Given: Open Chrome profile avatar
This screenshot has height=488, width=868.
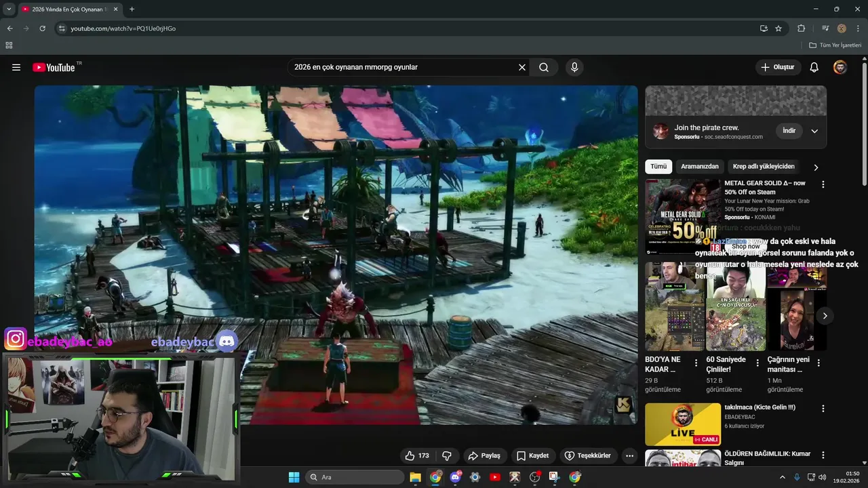Looking at the screenshot, I should pos(842,28).
